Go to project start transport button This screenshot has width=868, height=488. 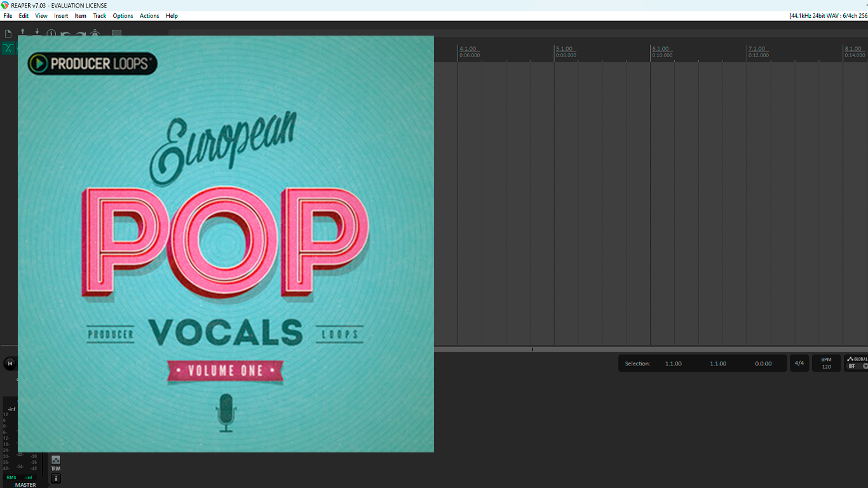[x=10, y=363]
